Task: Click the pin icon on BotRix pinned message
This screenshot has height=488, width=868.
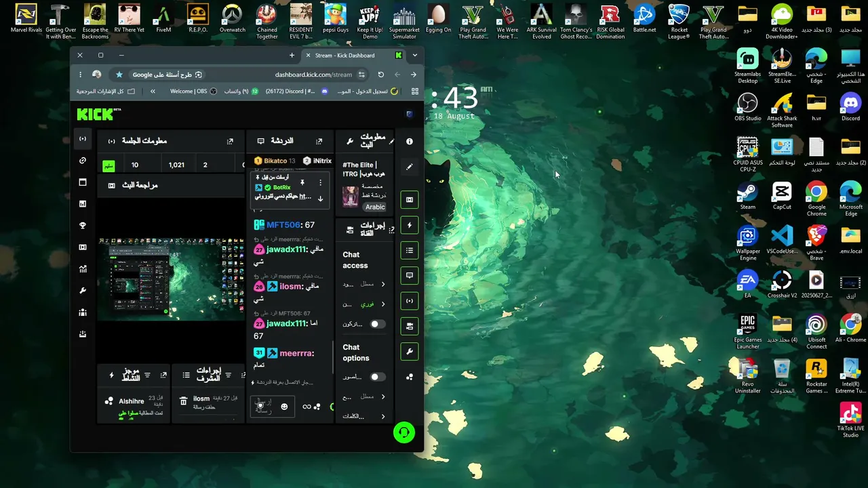Action: tap(302, 182)
